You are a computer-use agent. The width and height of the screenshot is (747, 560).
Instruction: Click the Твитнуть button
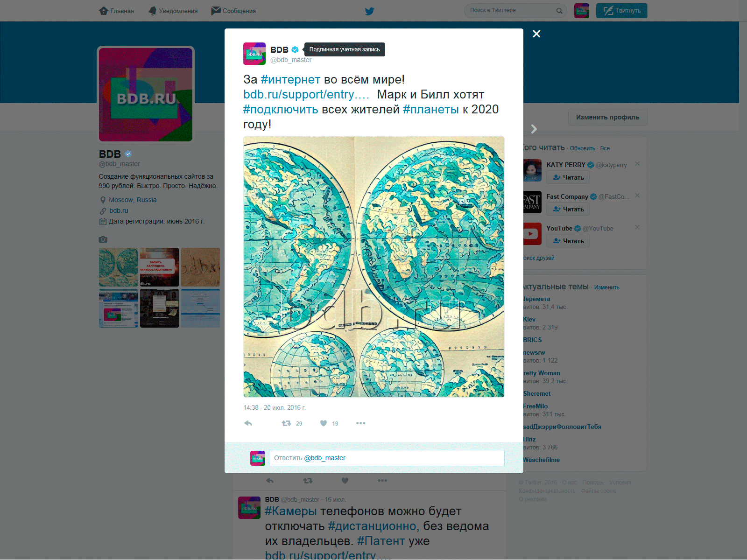click(621, 11)
